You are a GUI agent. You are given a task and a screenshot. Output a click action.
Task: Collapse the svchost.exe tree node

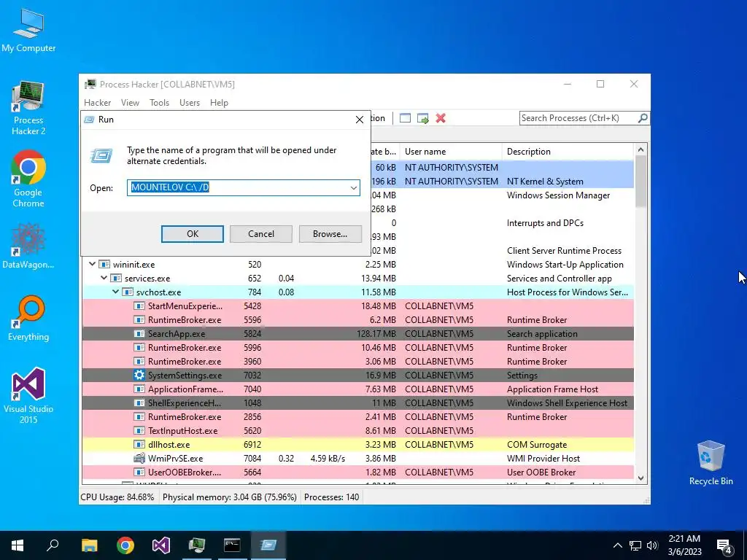click(115, 292)
